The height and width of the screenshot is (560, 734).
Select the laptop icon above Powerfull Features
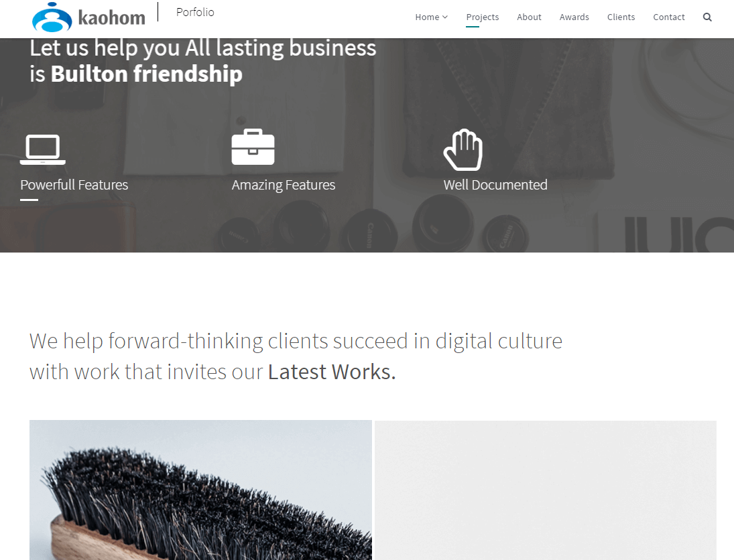(43, 149)
